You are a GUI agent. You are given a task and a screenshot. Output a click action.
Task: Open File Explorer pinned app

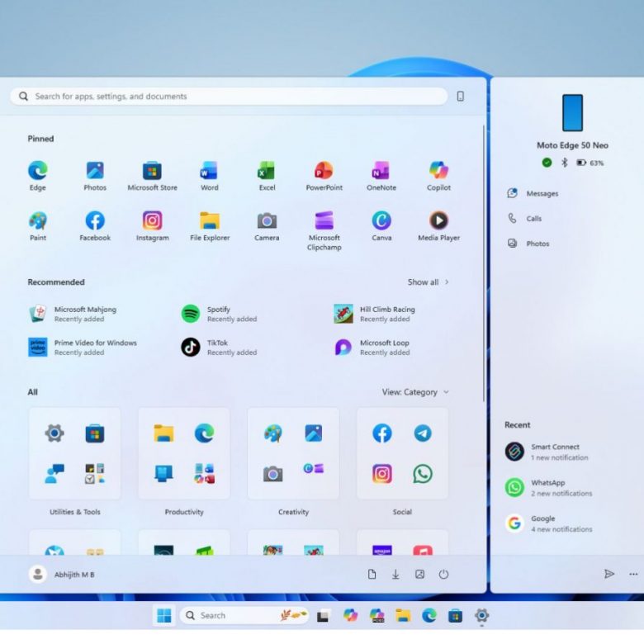[210, 226]
